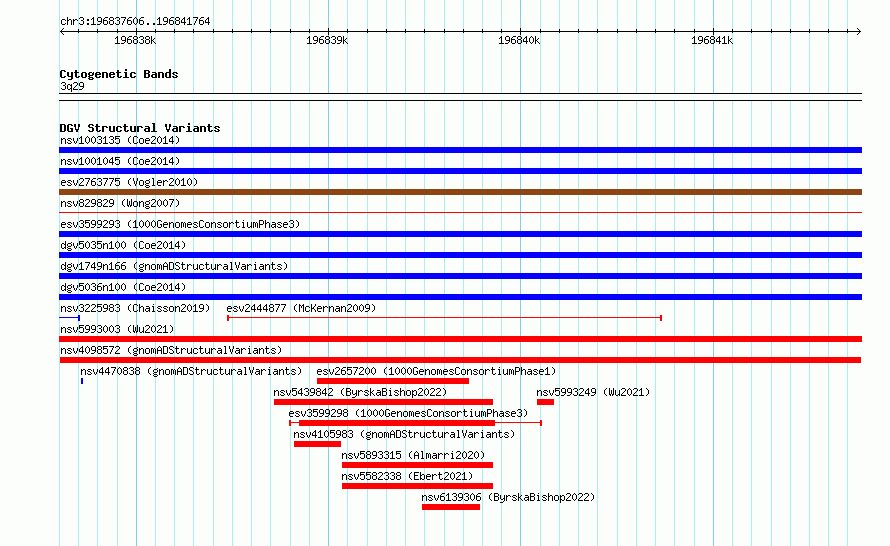
Task: Click the nsv1003135 (Coe2014) variant label
Action: (x=120, y=140)
